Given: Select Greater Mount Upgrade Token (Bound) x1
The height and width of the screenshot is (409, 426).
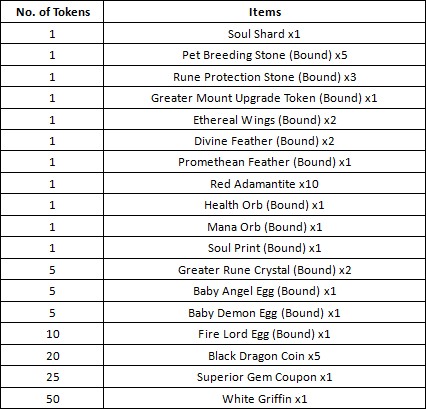Looking at the screenshot, I should tap(265, 98).
